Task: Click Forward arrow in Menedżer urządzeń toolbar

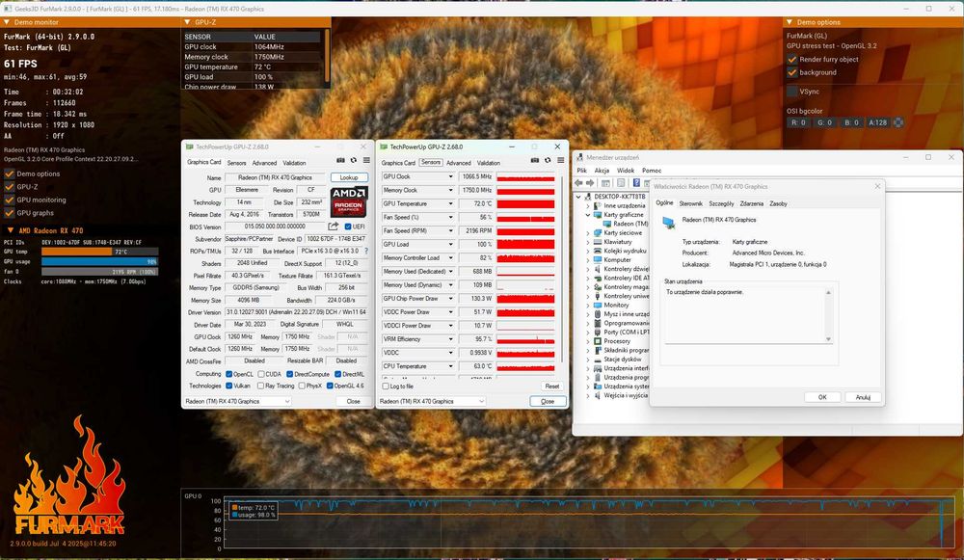Action: coord(590,183)
